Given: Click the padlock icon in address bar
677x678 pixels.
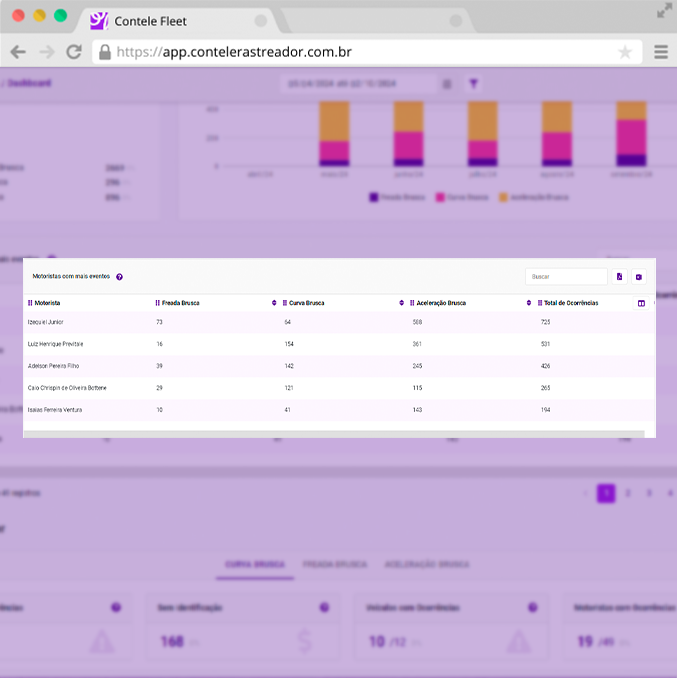Looking at the screenshot, I should [x=105, y=52].
